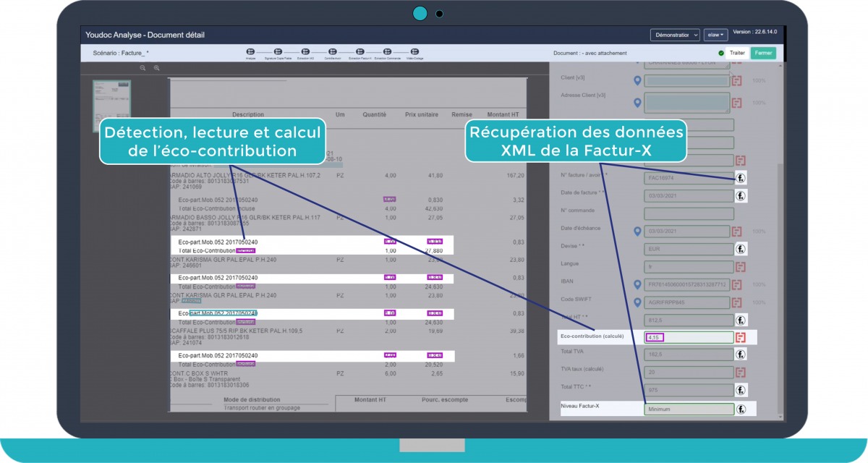
Task: Click the Factur-X icon beside Niveau Factur-X
Action: click(741, 409)
